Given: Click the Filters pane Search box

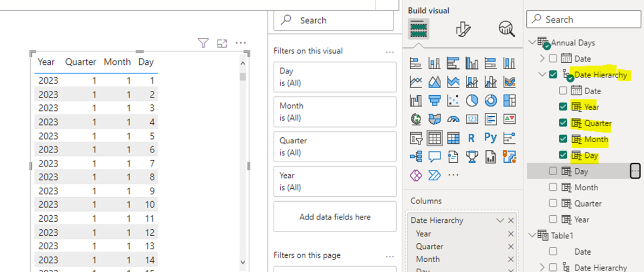Looking at the screenshot, I should 334,20.
